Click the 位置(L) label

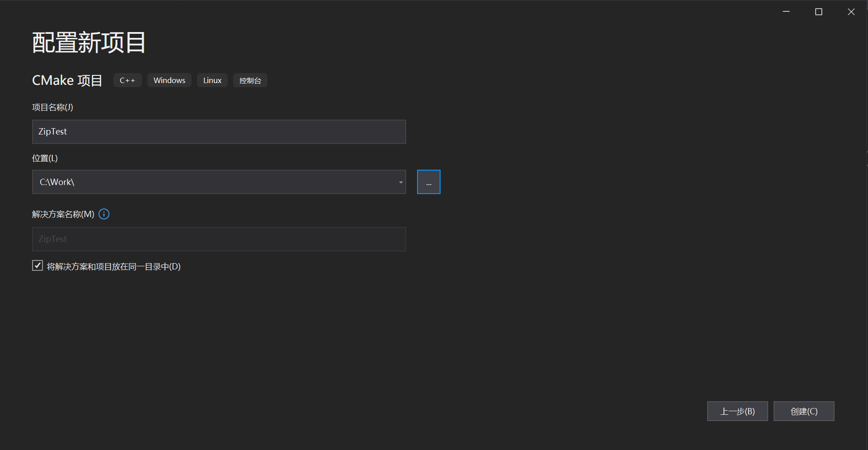click(45, 158)
